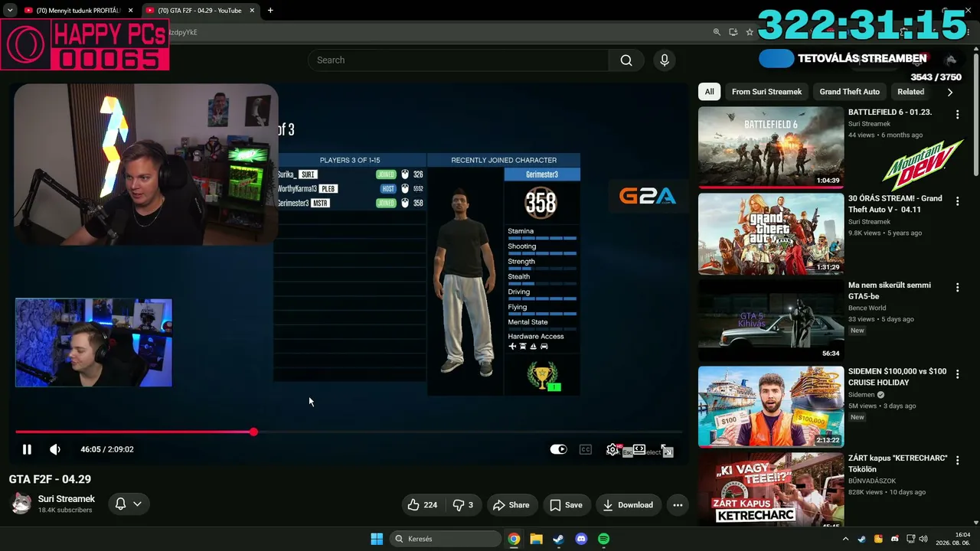This screenshot has height=551, width=980.
Task: Close the Mennyit tudunk PROFITÁL tab
Action: [x=131, y=11]
